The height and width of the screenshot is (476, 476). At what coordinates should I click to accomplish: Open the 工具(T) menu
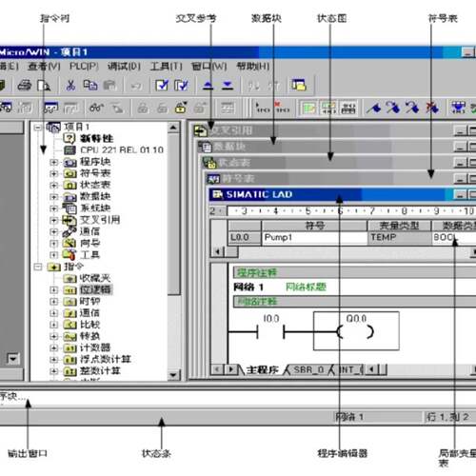167,67
